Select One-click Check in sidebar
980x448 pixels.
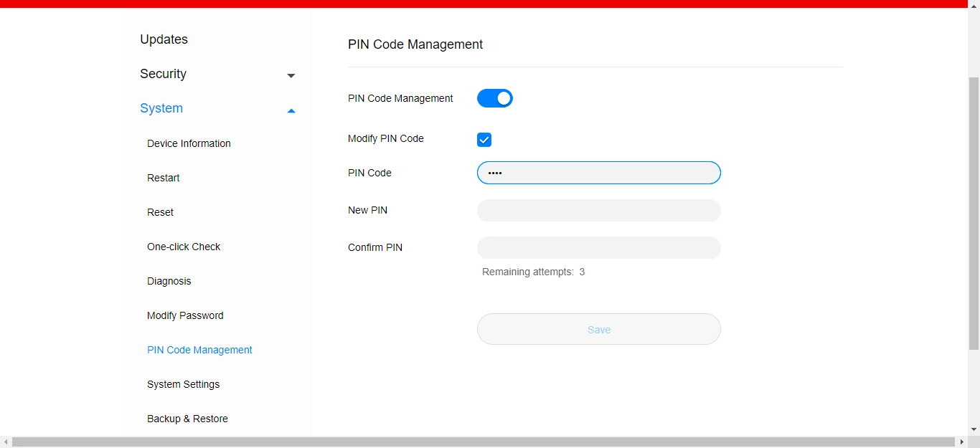[184, 247]
